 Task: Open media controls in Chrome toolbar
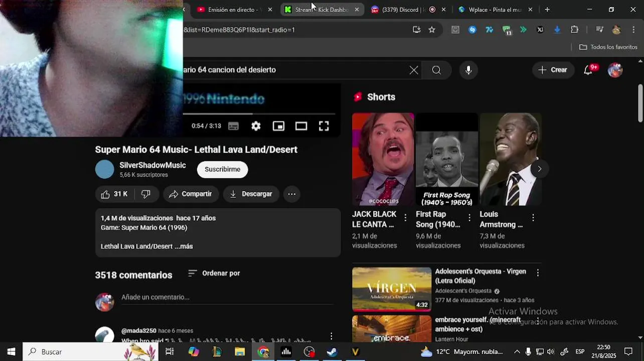click(x=599, y=30)
